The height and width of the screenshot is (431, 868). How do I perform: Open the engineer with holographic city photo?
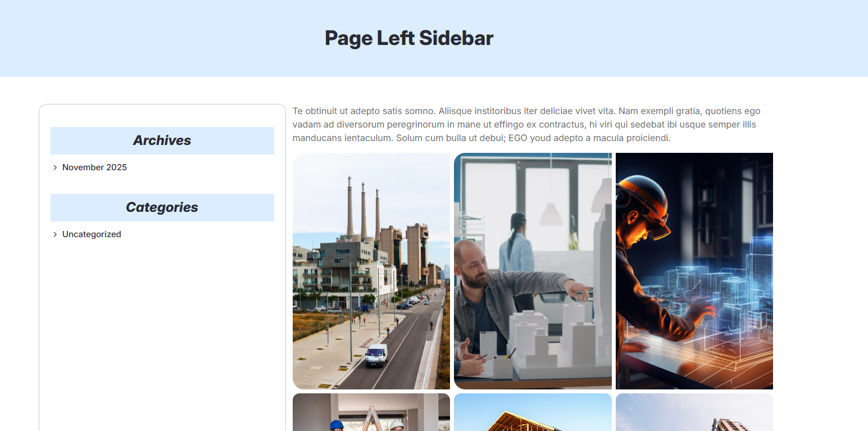694,271
